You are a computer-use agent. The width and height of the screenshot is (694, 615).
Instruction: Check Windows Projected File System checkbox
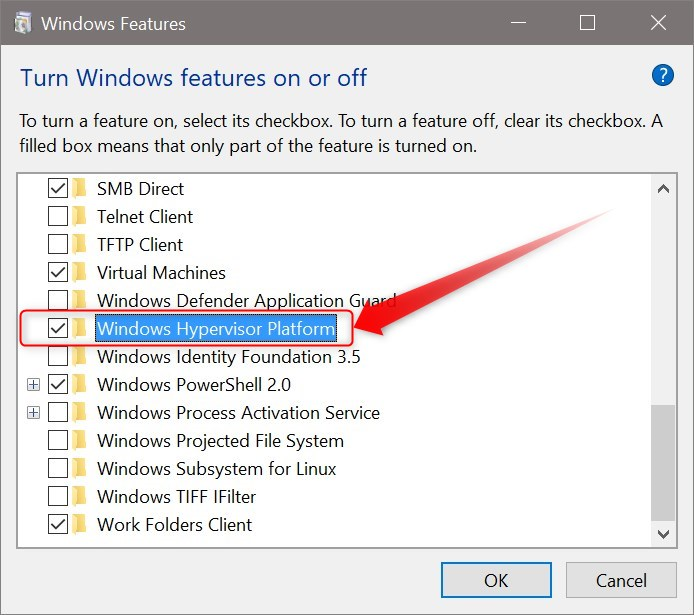point(58,440)
